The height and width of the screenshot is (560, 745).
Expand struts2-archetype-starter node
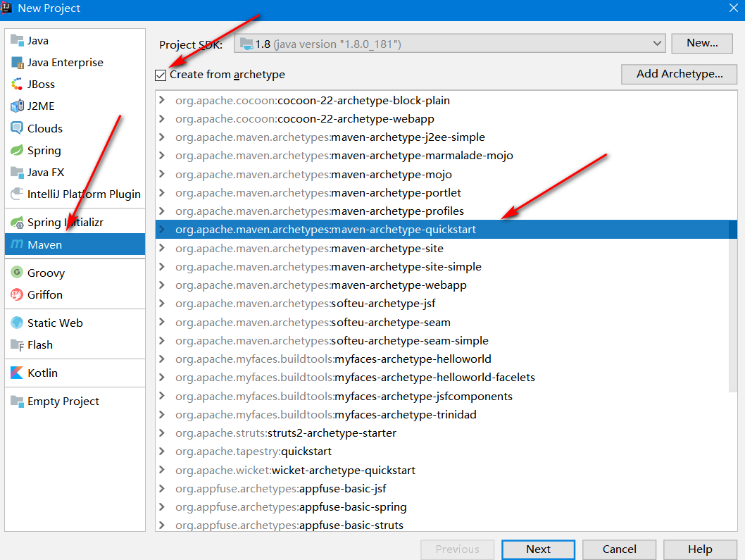click(x=162, y=433)
